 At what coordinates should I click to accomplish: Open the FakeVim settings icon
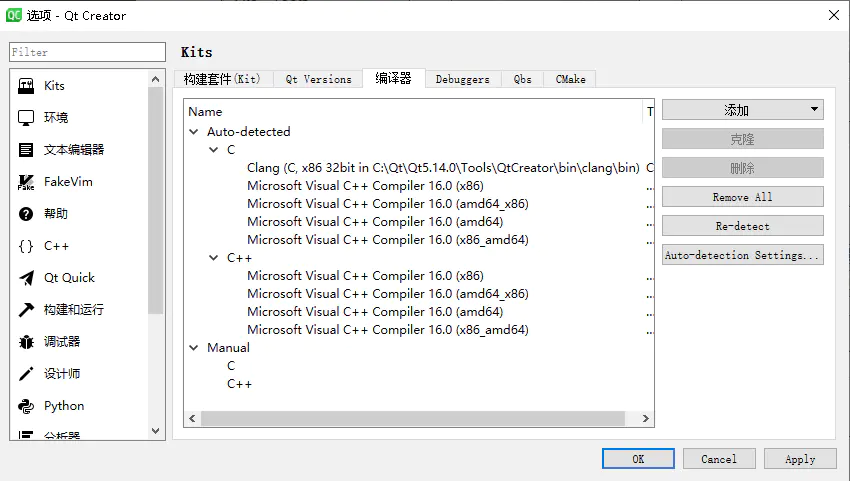click(x=26, y=182)
